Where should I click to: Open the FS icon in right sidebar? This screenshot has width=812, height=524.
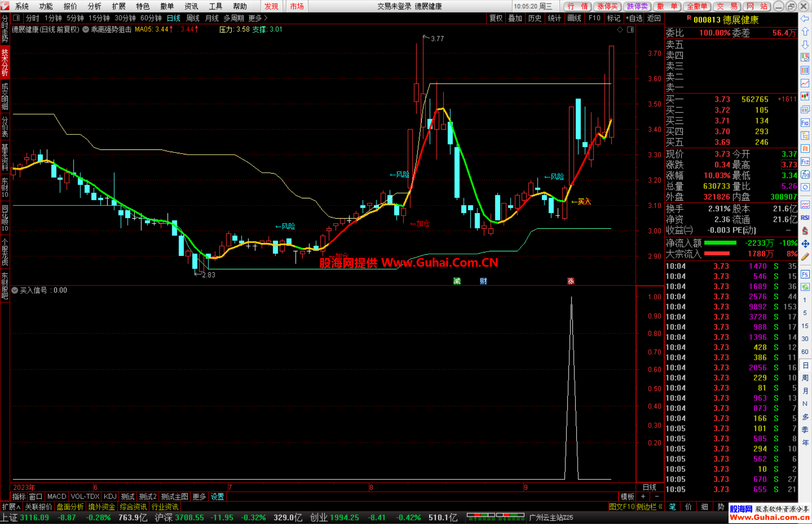(x=805, y=274)
